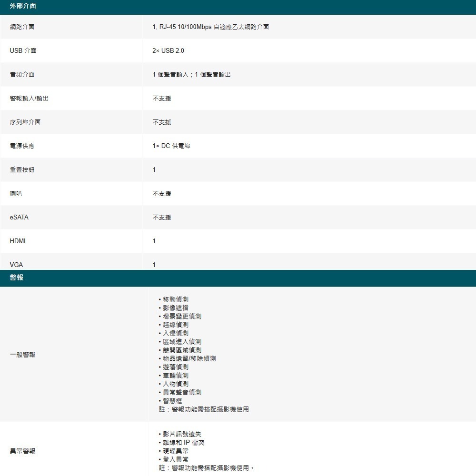The width and height of the screenshot is (476, 476).
Task: Click the eSATA row label
Action: [18, 217]
